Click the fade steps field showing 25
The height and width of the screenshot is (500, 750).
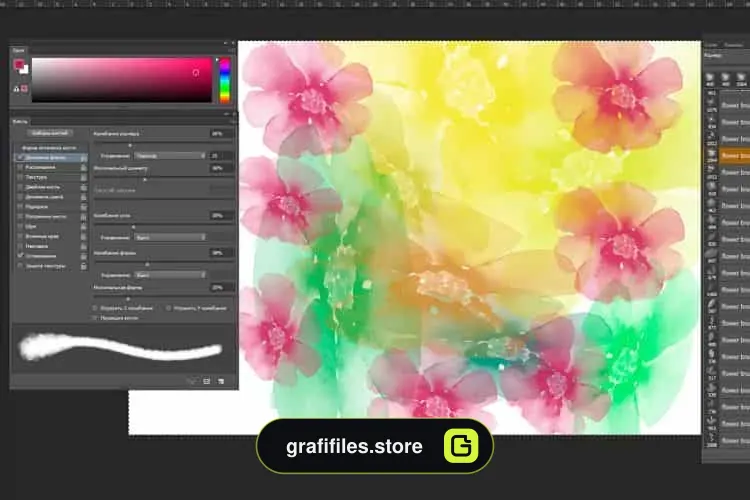click(221, 156)
